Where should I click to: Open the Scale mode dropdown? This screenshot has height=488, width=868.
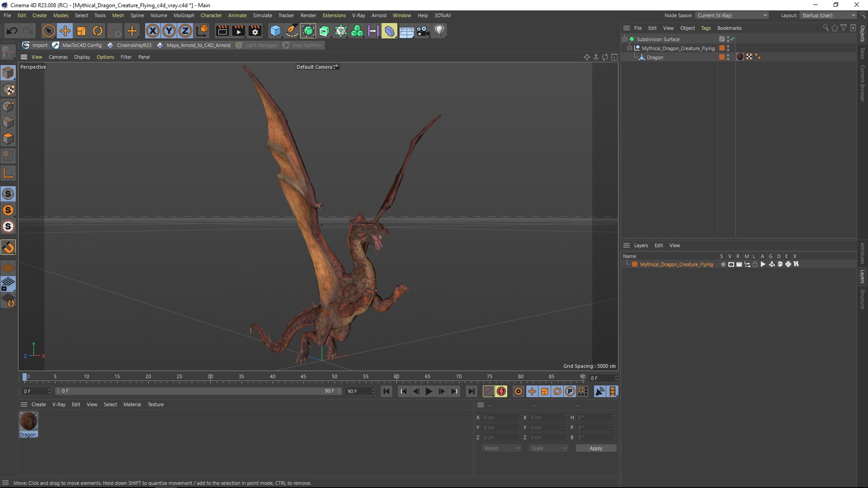548,448
